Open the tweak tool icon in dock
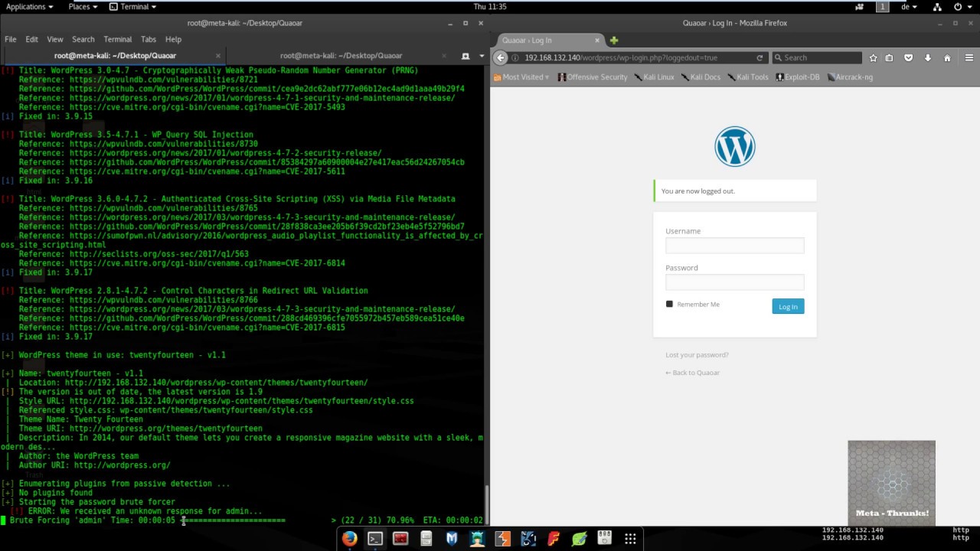 pyautogui.click(x=605, y=539)
